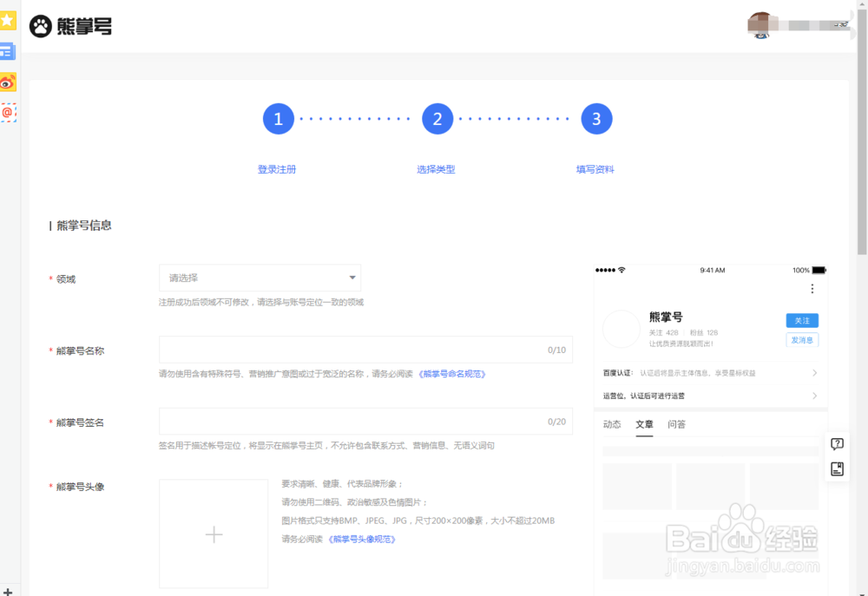
Task: Click step 1 circle 登录注册
Action: point(278,119)
